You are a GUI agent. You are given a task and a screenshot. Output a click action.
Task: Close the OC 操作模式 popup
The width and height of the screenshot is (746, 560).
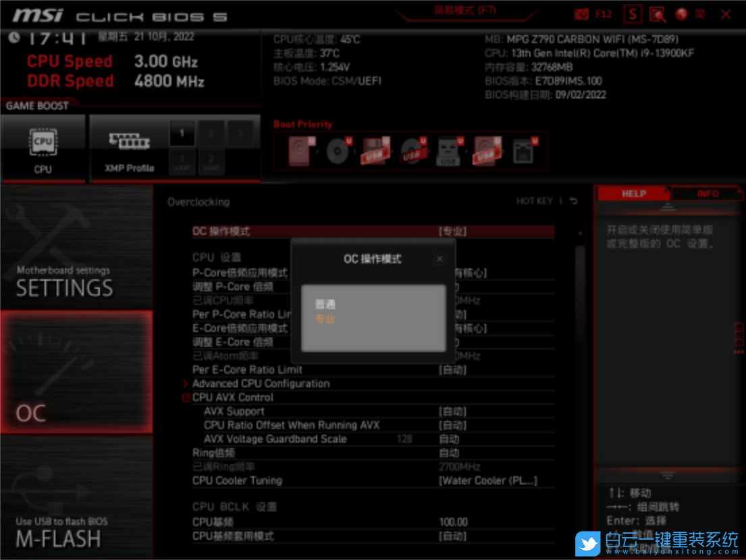click(x=439, y=258)
